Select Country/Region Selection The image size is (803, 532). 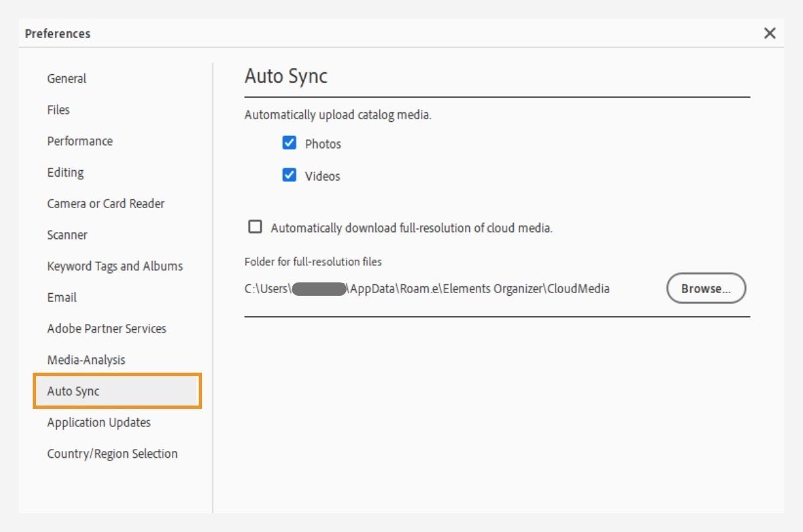[x=112, y=454]
